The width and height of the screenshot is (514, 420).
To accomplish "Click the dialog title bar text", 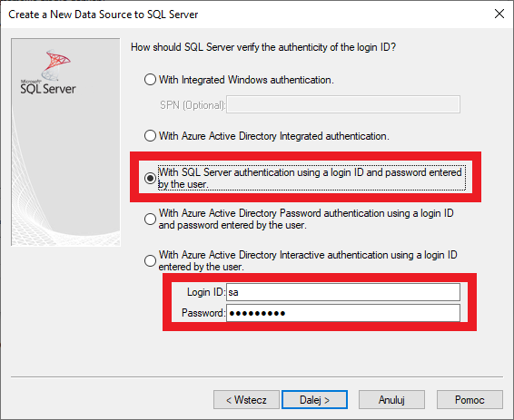I will pos(104,15).
